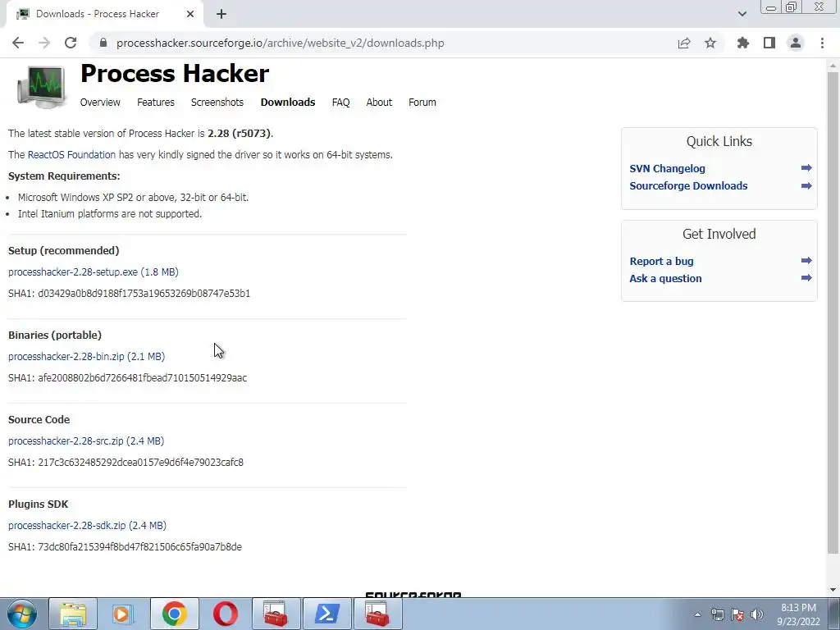Open the tab search dropdown arrow
Image resolution: width=840 pixels, height=630 pixels.
pyautogui.click(x=742, y=14)
